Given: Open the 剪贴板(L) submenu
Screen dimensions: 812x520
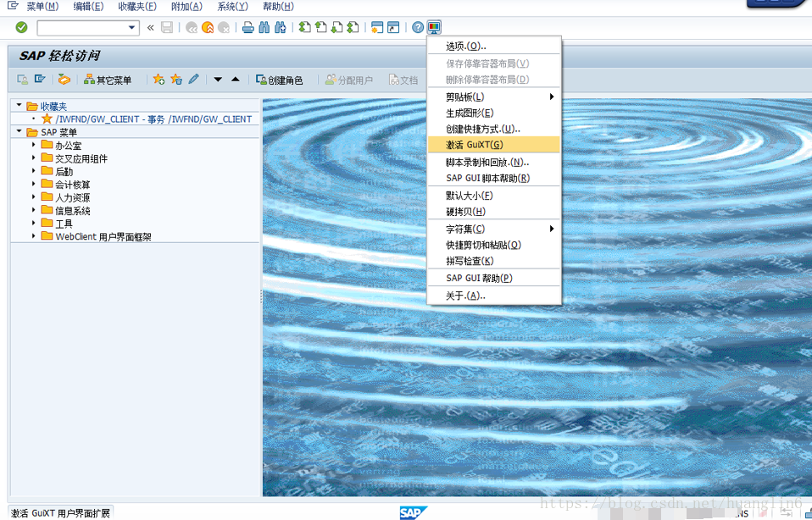Looking at the screenshot, I should pyautogui.click(x=494, y=97).
